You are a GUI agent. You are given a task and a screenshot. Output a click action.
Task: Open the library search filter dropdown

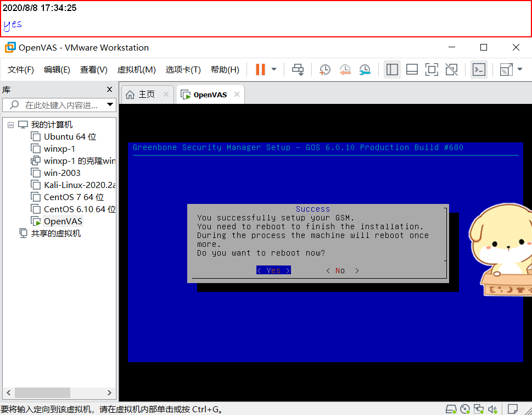(x=110, y=104)
